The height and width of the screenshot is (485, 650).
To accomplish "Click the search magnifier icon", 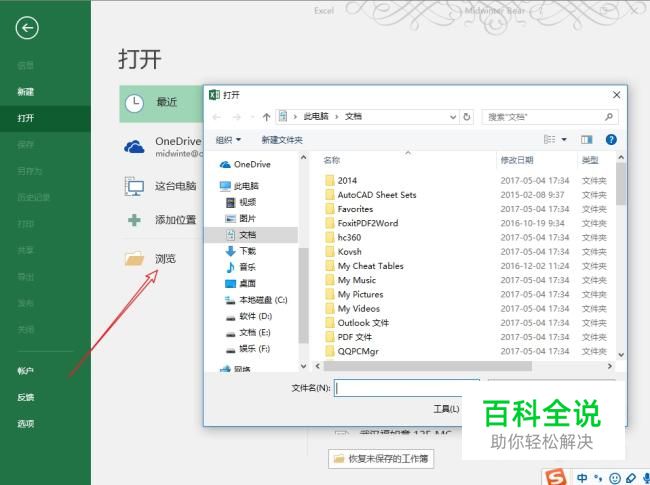I will (x=609, y=117).
